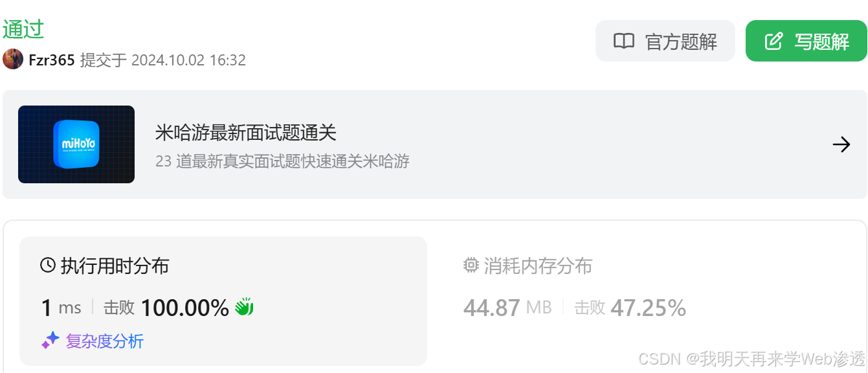Open the miHoYo logo thumbnail
Image resolution: width=868 pixels, height=373 pixels.
coord(76,144)
